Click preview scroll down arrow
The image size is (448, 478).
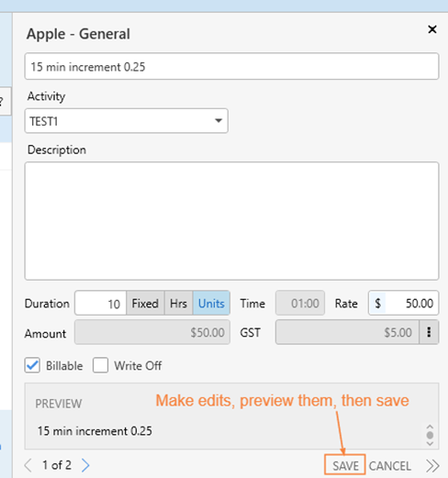[x=430, y=443]
